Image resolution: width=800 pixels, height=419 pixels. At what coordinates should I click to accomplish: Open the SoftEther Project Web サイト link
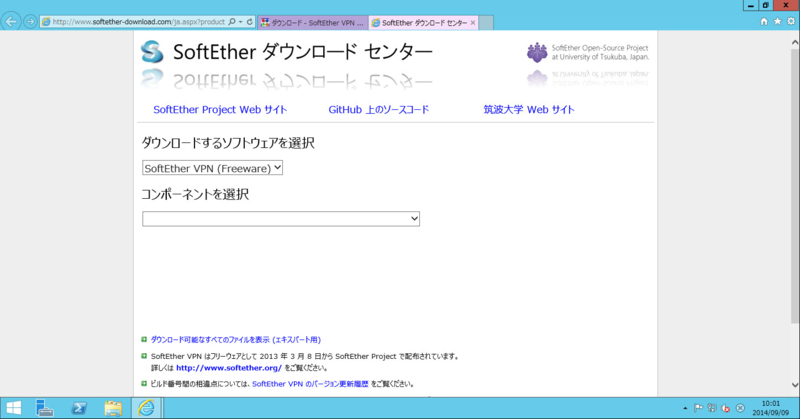pyautogui.click(x=220, y=110)
